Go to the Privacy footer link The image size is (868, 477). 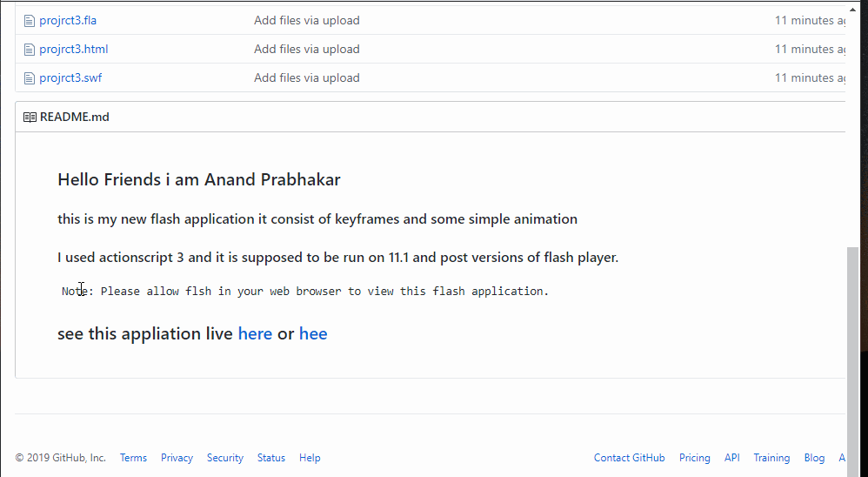pyautogui.click(x=177, y=458)
